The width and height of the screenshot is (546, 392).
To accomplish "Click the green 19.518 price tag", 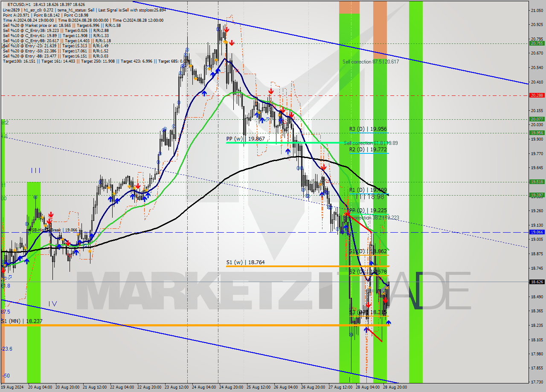I will point(537,182).
